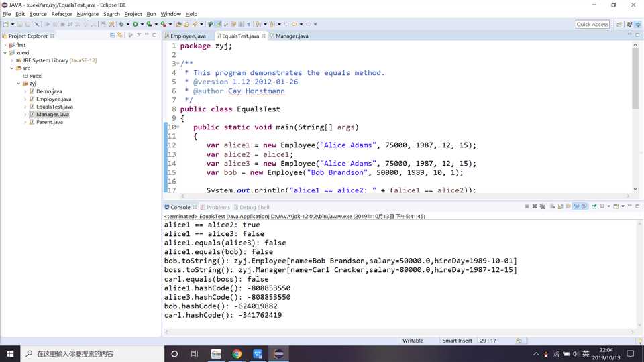Switch to Employee.java editor tab

tap(188, 36)
